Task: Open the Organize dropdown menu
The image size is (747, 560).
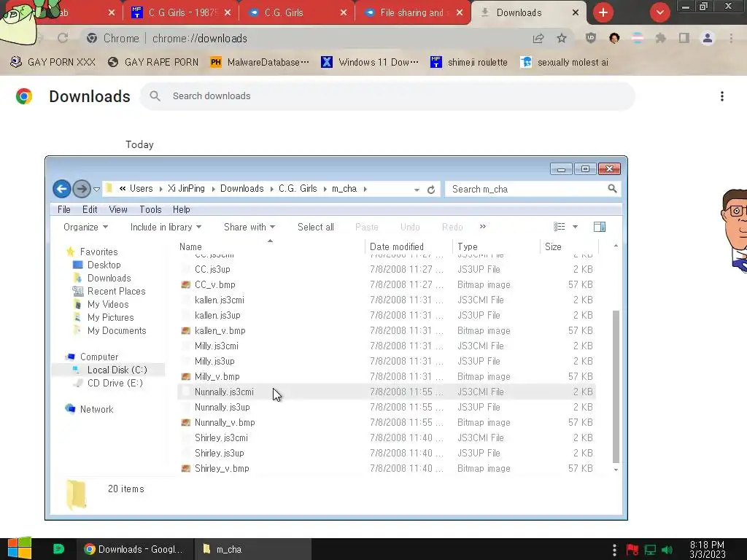Action: [x=86, y=227]
